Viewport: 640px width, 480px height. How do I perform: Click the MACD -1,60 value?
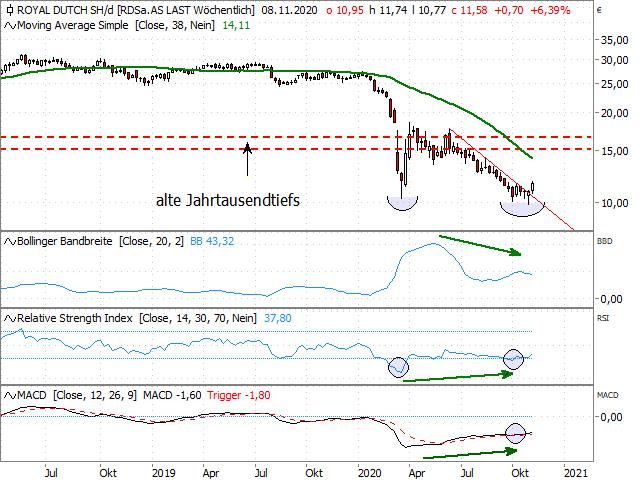coord(172,396)
